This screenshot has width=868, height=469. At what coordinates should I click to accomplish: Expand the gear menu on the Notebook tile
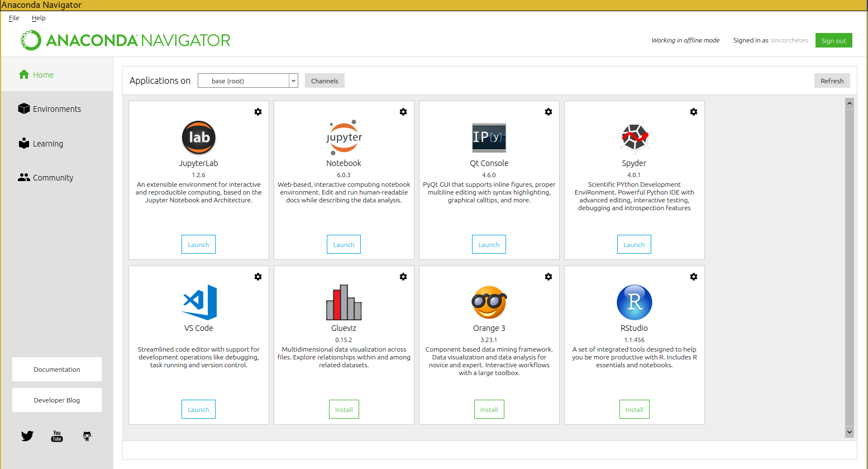[403, 112]
